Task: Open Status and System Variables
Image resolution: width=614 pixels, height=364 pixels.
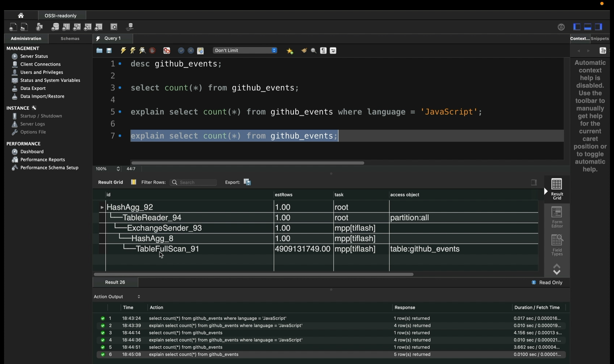Action: (x=50, y=80)
